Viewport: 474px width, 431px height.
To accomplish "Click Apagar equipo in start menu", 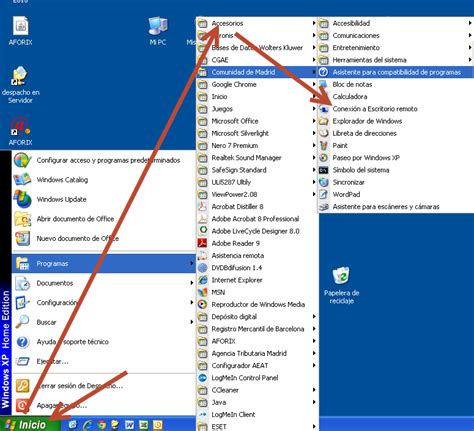I will pos(104,405).
